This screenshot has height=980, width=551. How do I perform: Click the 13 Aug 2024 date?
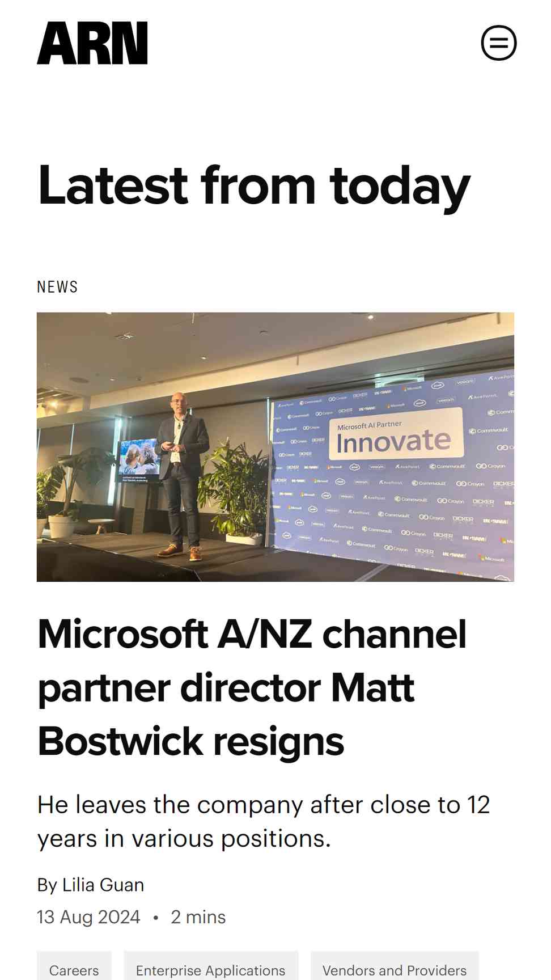[x=88, y=917]
